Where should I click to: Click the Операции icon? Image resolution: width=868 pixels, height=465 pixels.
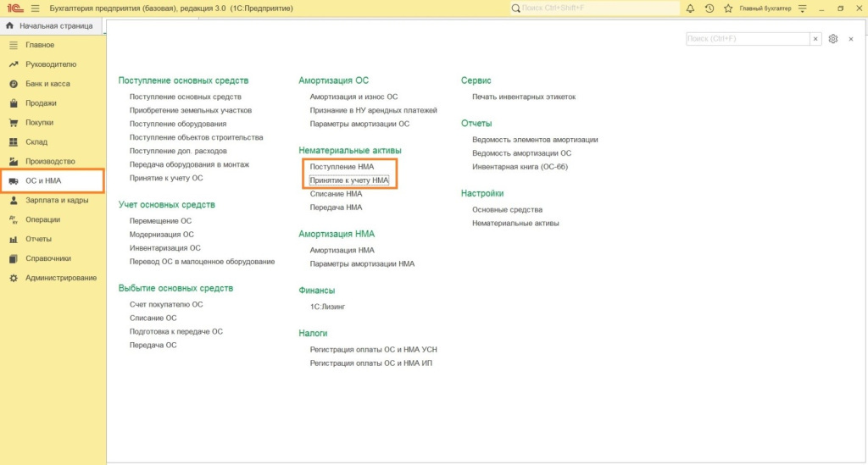click(14, 219)
